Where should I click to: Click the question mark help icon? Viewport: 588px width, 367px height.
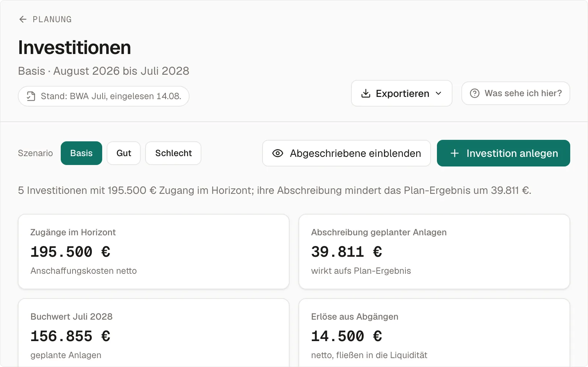(475, 93)
